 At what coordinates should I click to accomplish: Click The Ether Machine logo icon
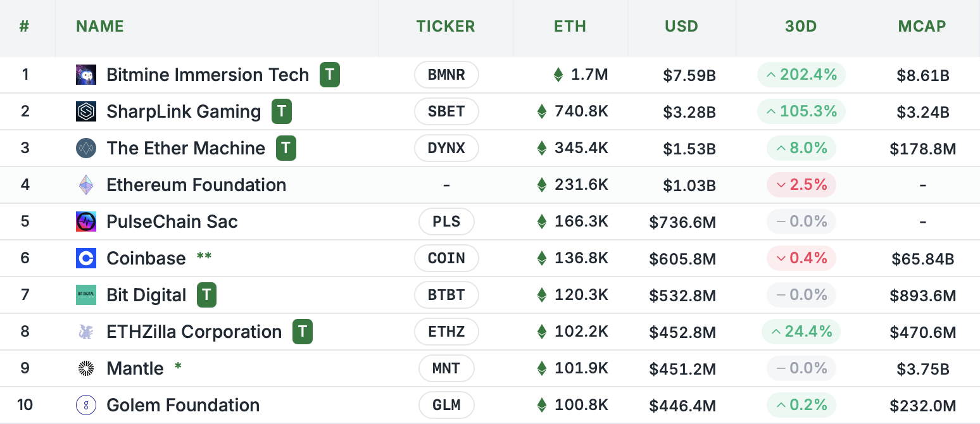click(x=86, y=148)
